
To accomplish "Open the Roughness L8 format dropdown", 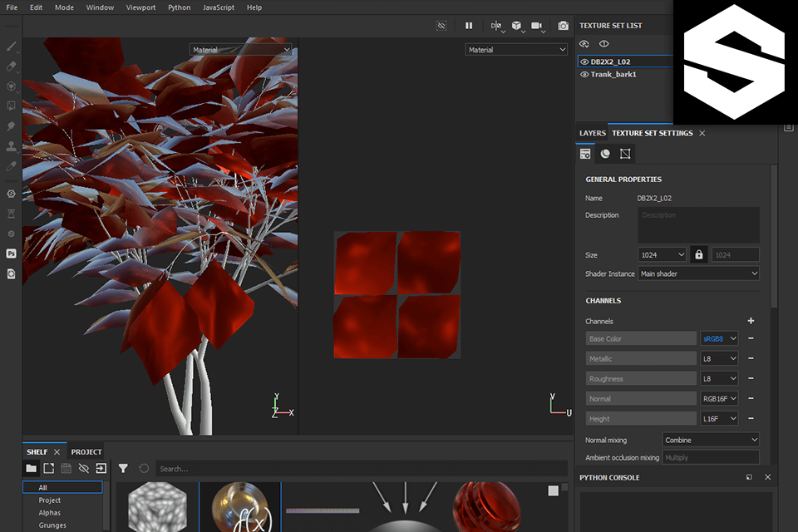I will coord(719,378).
